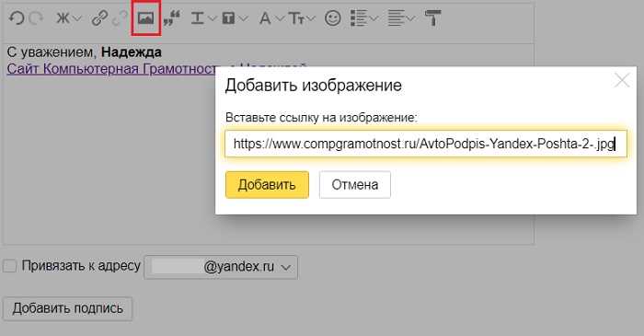The height and width of the screenshot is (336, 644).
Task: Click the bold name Надежда
Action: 132,52
